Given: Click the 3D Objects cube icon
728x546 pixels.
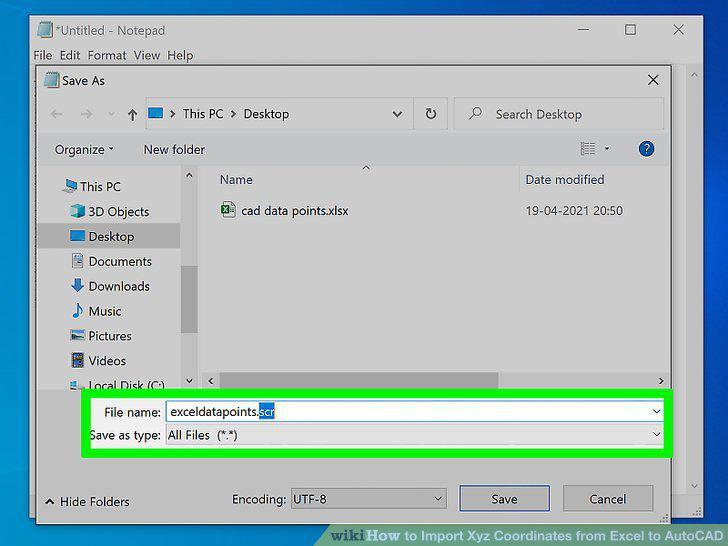Looking at the screenshot, I should (77, 211).
